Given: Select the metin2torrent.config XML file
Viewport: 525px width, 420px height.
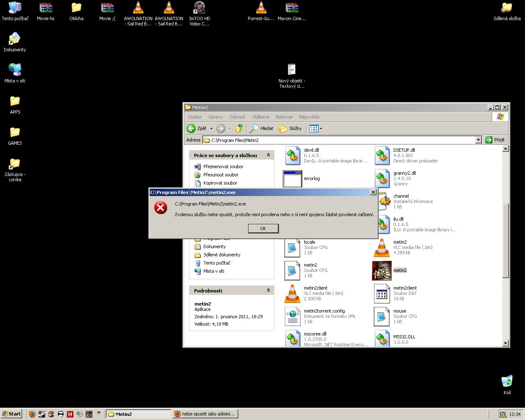Looking at the screenshot, I should coord(292,317).
